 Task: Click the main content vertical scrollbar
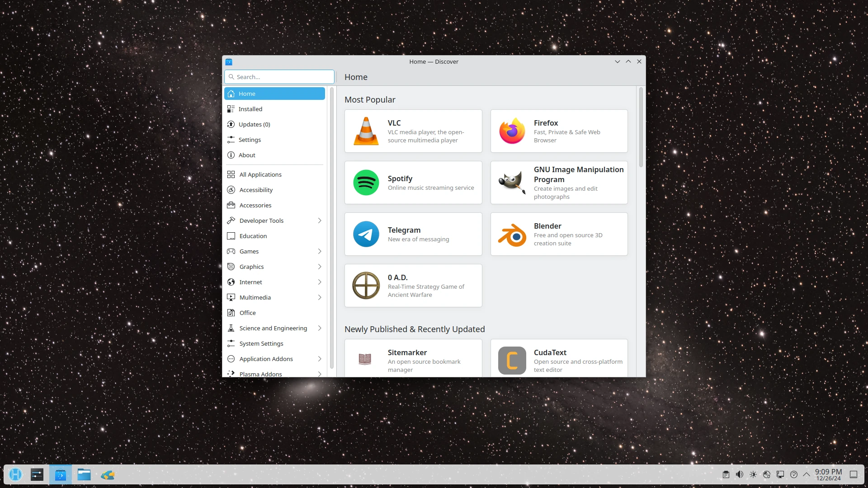(x=641, y=127)
